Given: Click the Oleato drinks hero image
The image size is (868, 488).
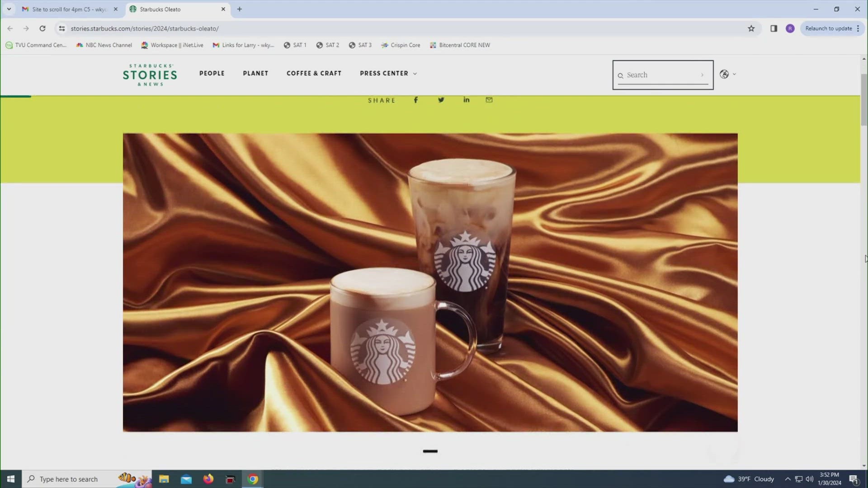Looking at the screenshot, I should [x=430, y=282].
